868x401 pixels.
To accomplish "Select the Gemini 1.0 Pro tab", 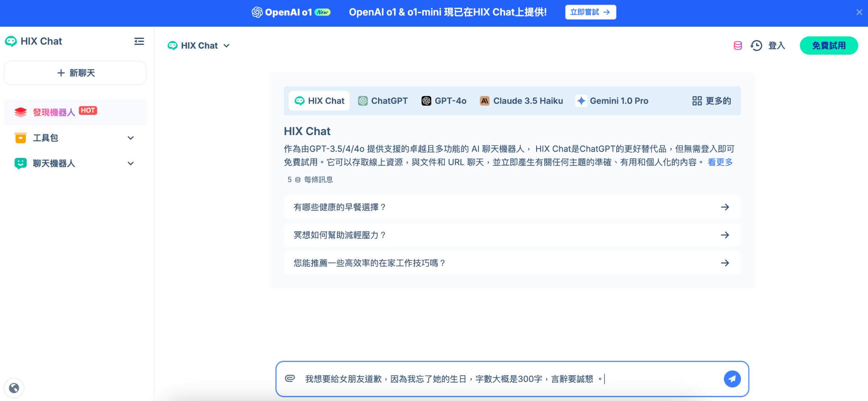I will (612, 101).
